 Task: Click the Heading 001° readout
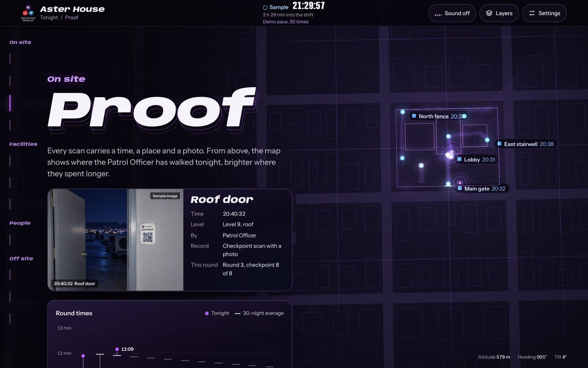532,357
